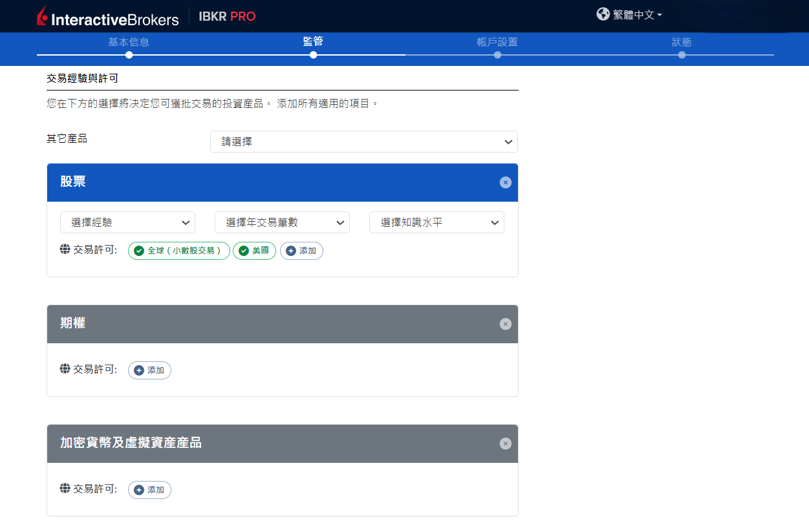Remove the 股票 section with its X icon
This screenshot has height=532, width=809.
tap(505, 182)
